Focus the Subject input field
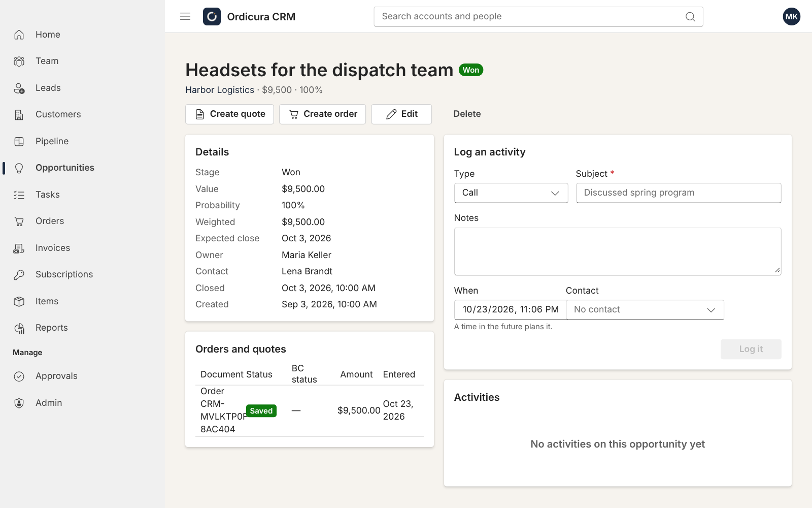 click(x=679, y=193)
